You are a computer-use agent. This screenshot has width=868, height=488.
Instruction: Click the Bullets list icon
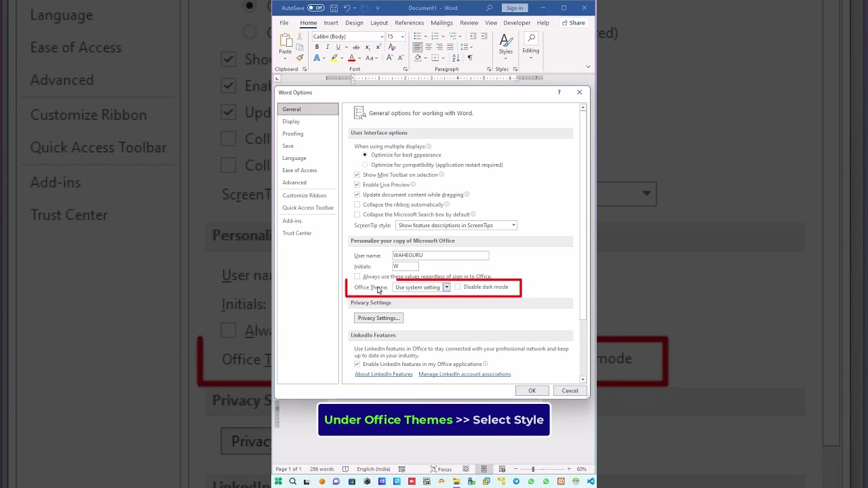point(418,36)
